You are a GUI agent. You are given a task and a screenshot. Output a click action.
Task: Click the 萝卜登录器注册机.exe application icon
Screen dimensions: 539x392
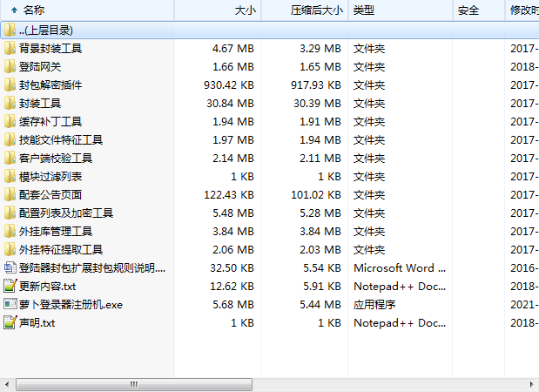[10, 305]
